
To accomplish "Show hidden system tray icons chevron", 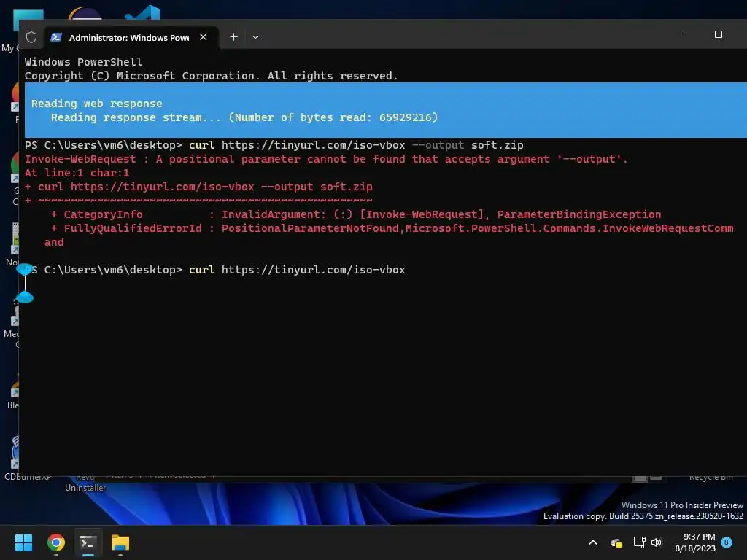I will tap(593, 542).
